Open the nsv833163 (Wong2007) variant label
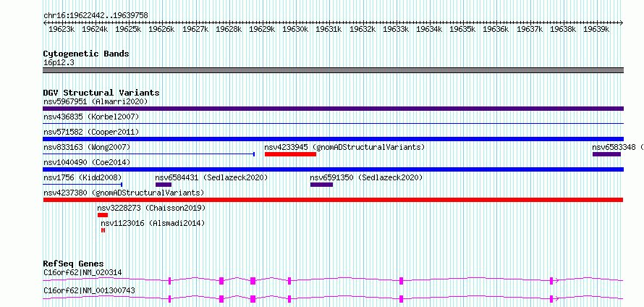 [87, 147]
